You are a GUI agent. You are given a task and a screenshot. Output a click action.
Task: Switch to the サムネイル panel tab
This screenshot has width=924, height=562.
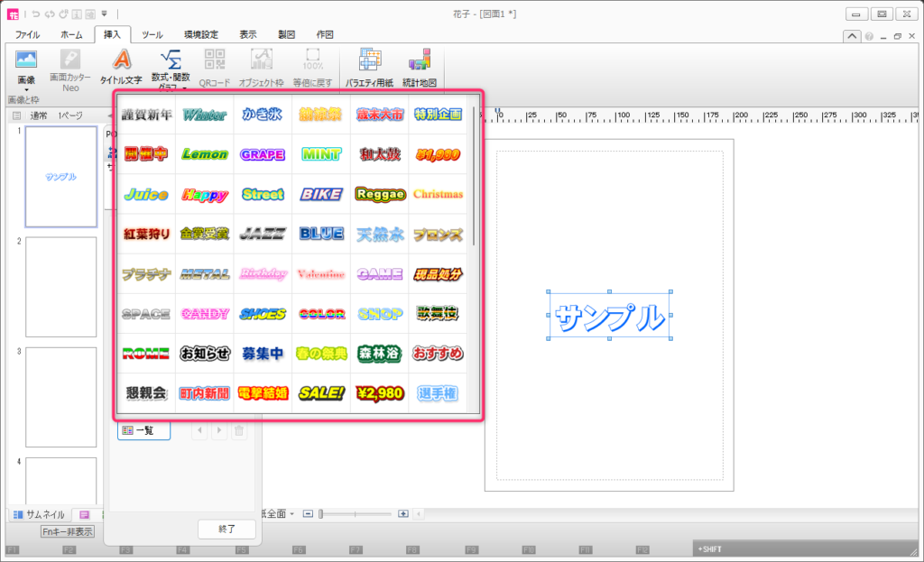coord(37,513)
